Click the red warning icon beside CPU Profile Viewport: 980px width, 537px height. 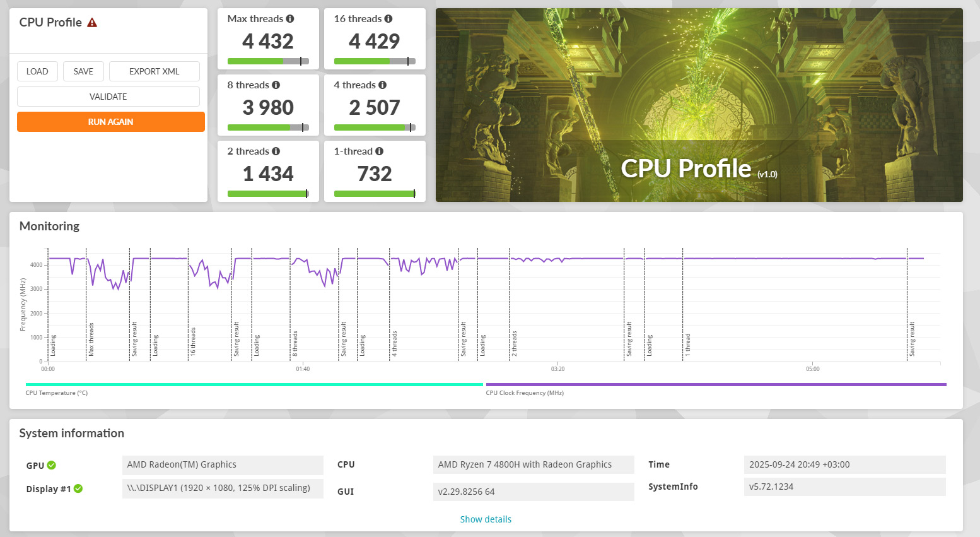[92, 23]
